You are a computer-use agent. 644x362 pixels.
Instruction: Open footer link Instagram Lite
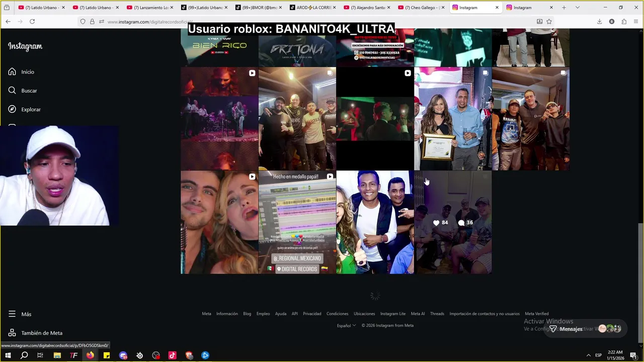point(393,314)
